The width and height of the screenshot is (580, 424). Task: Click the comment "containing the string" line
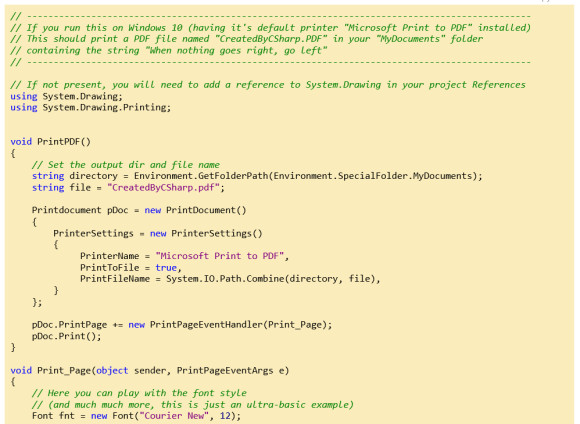pyautogui.click(x=169, y=50)
